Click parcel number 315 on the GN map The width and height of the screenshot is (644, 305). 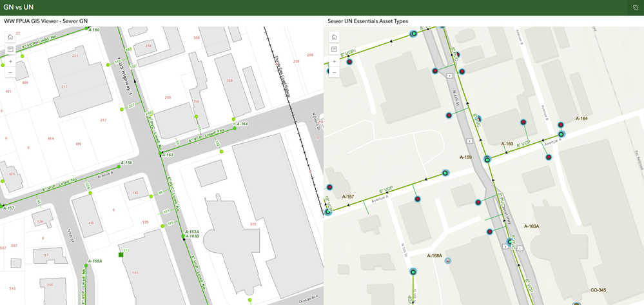[253, 224]
